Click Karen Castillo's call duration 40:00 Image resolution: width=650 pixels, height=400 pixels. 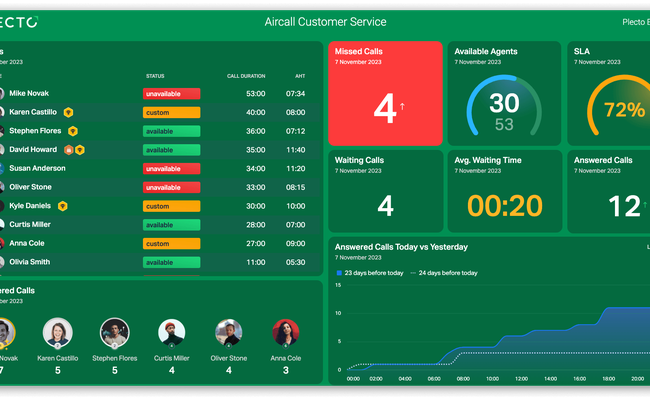tap(255, 112)
